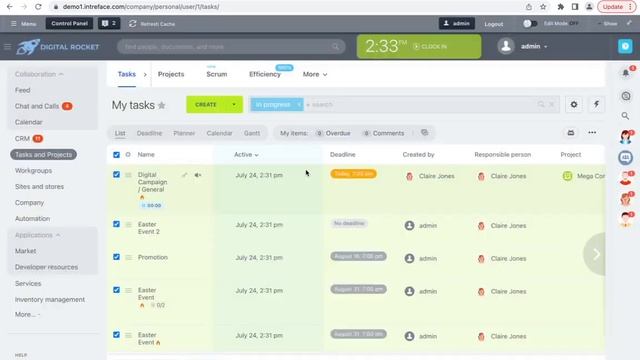Screen dimensions: 640x360
Task: Switch to the Scrum tab
Action: coord(217,74)
